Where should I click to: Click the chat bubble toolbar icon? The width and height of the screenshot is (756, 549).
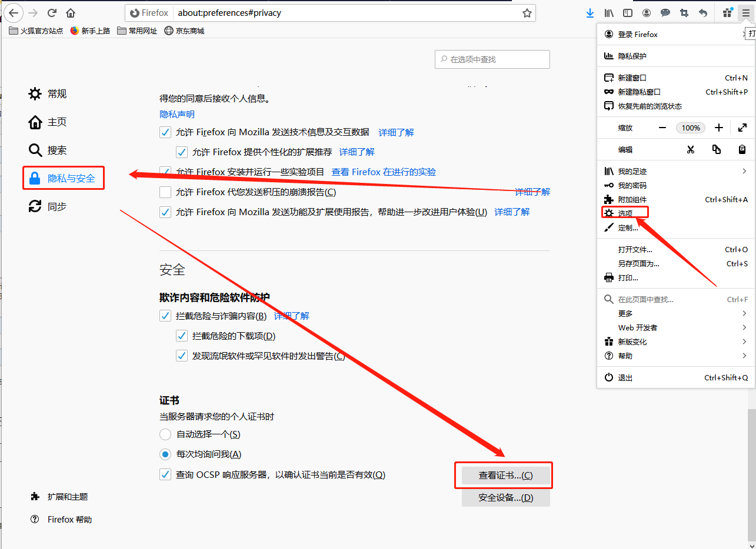(665, 12)
